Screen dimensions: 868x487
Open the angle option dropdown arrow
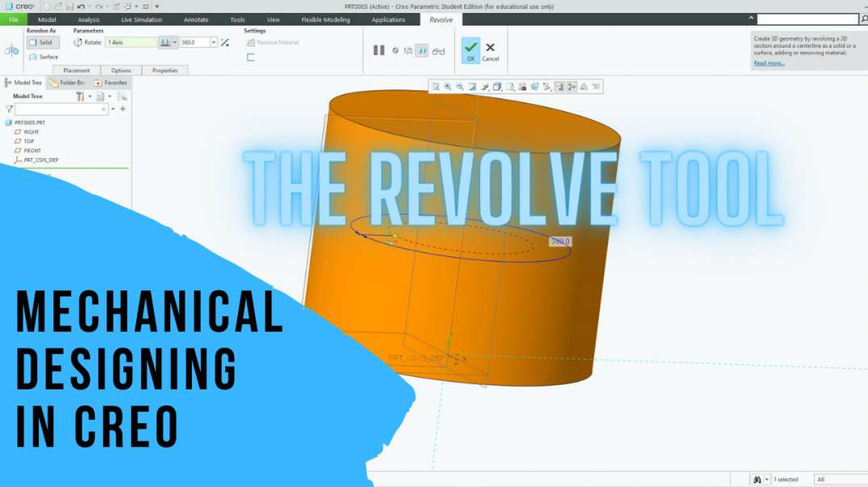tap(175, 42)
